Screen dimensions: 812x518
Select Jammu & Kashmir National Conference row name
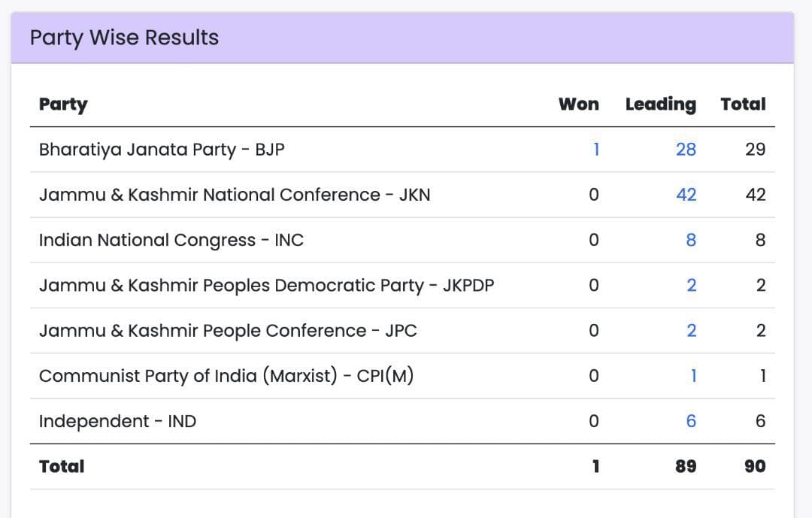(235, 195)
